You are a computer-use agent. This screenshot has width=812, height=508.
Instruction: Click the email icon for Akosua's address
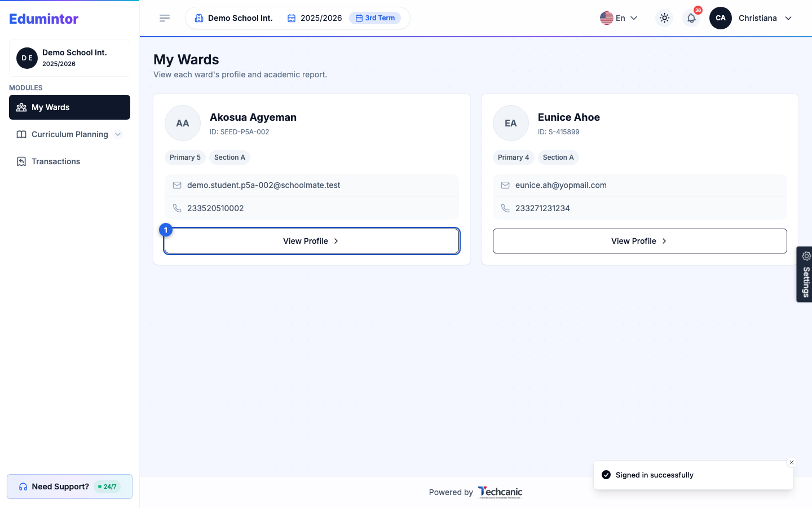[177, 185]
